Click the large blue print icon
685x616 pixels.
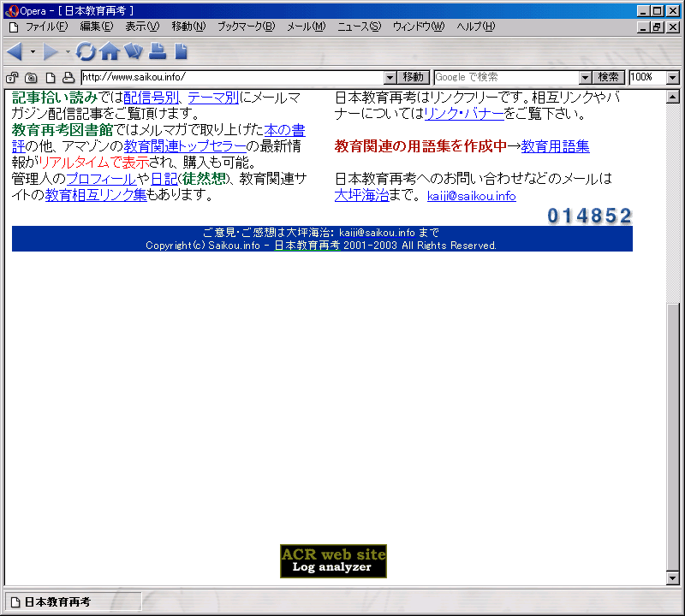[x=158, y=51]
